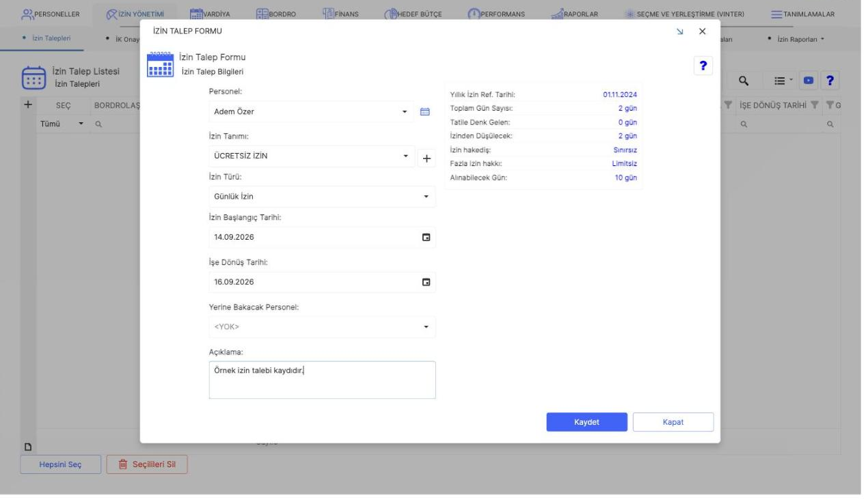The height and width of the screenshot is (502, 868).
Task: Expand the Personel dropdown showing Adem Özer
Action: tap(405, 112)
